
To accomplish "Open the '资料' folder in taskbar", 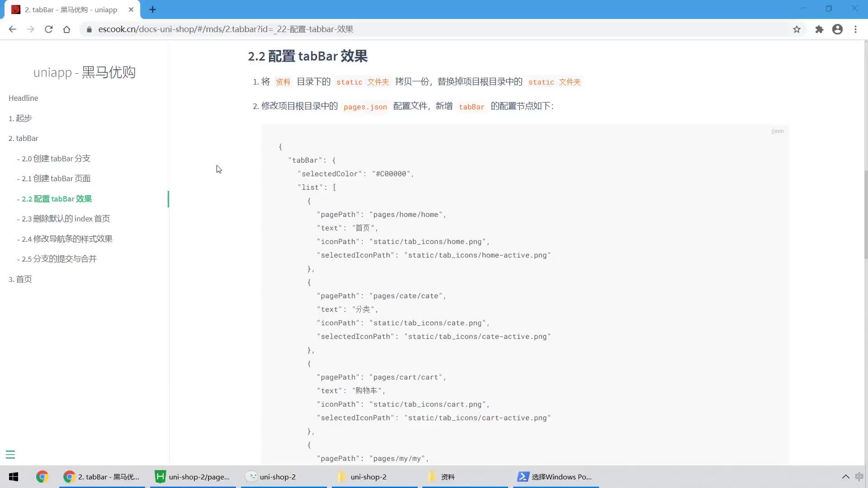I will point(465,477).
